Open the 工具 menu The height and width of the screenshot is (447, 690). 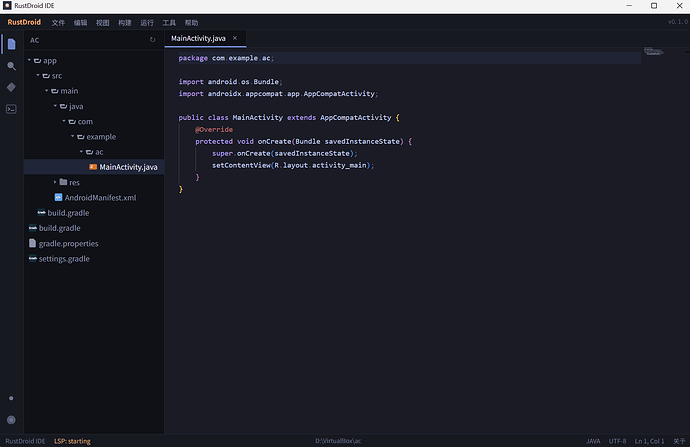click(169, 23)
